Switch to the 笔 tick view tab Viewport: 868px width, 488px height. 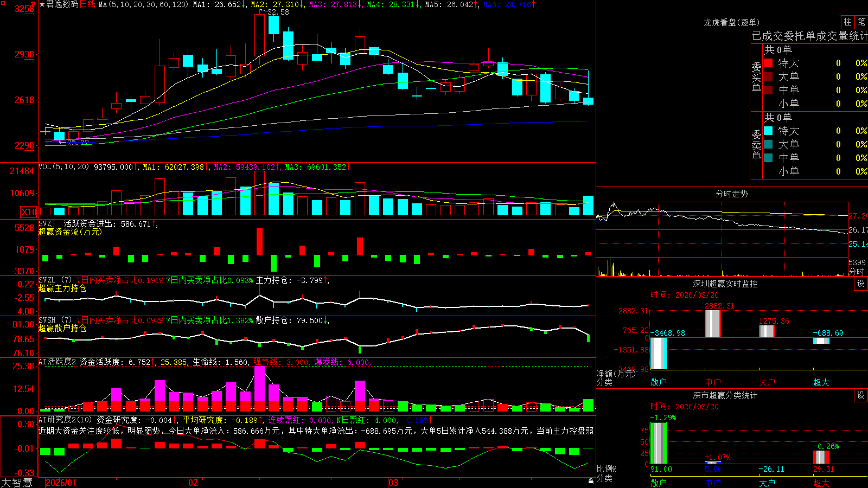click(x=861, y=22)
